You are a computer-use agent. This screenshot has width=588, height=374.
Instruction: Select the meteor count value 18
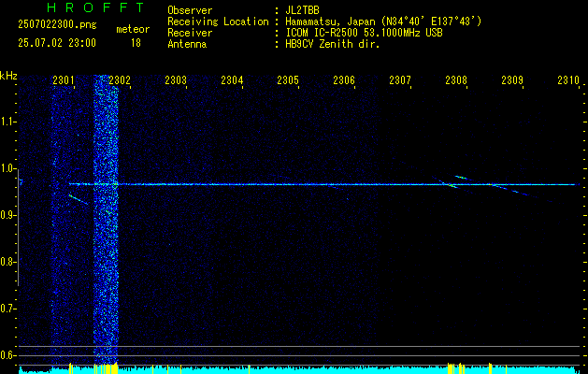tap(136, 43)
